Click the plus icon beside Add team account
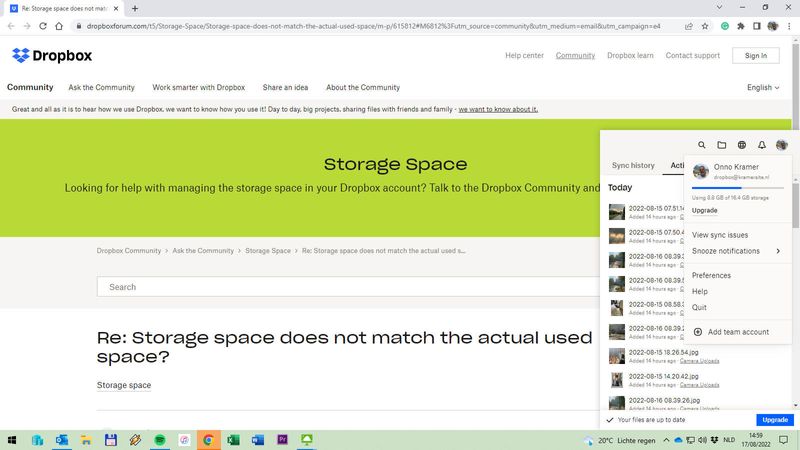 (697, 332)
